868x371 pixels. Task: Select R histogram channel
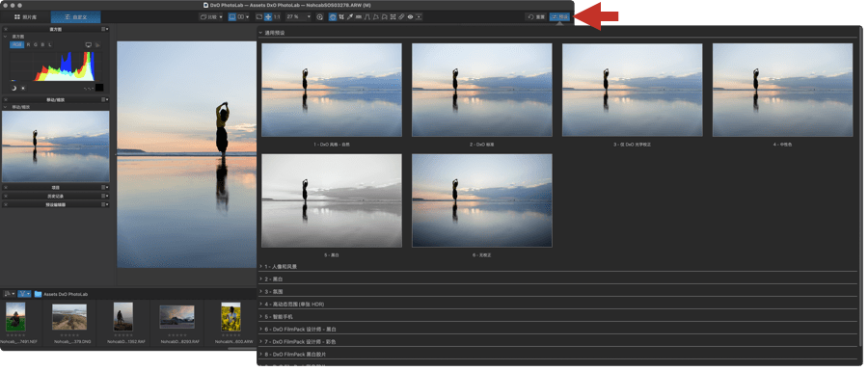28,44
